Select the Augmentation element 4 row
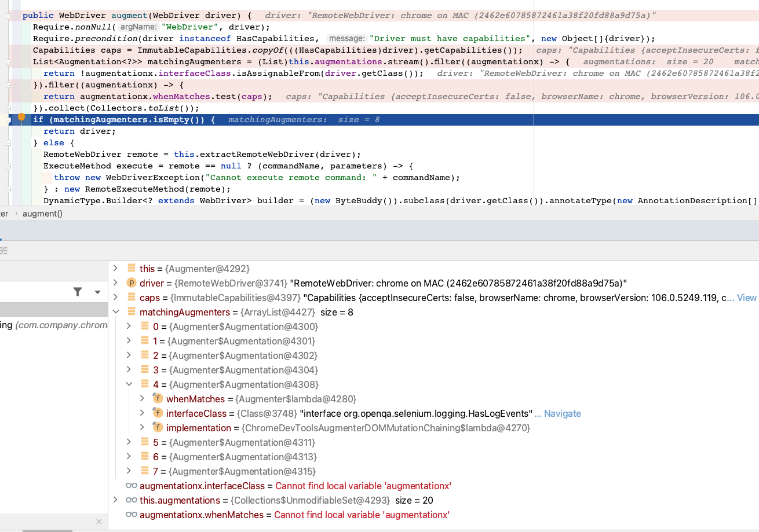 click(x=232, y=384)
